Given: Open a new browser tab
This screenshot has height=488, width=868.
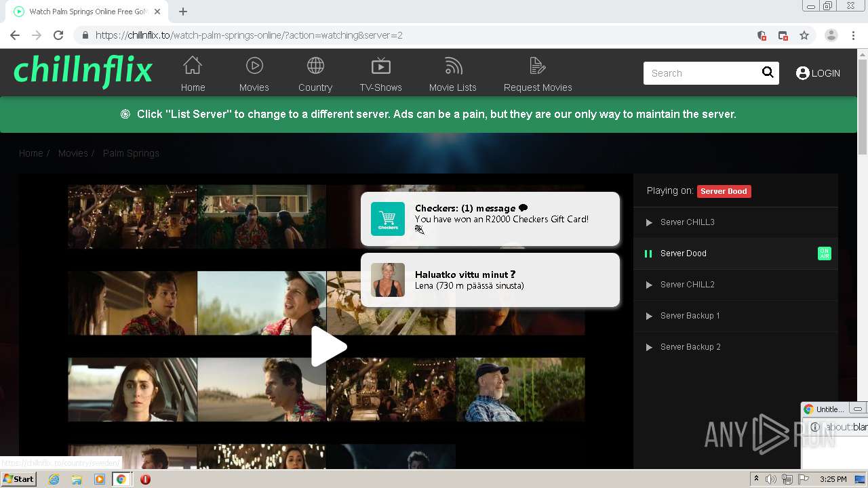Looking at the screenshot, I should [183, 12].
